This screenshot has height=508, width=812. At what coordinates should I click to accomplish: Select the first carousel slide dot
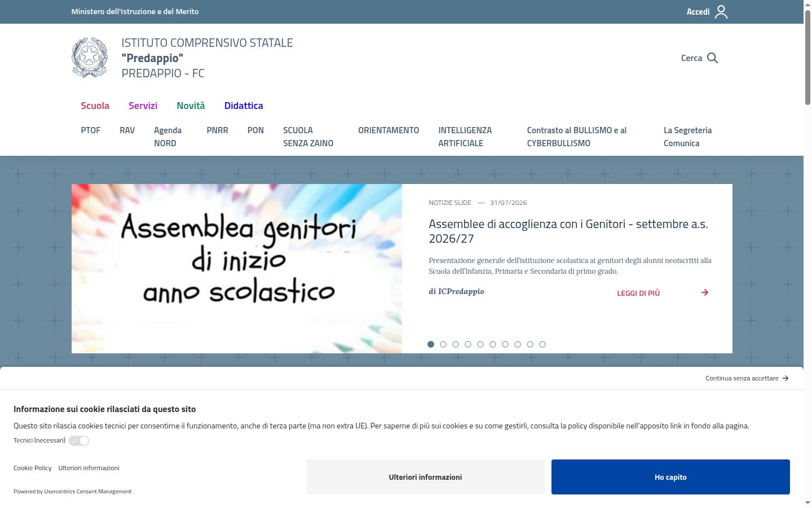431,344
